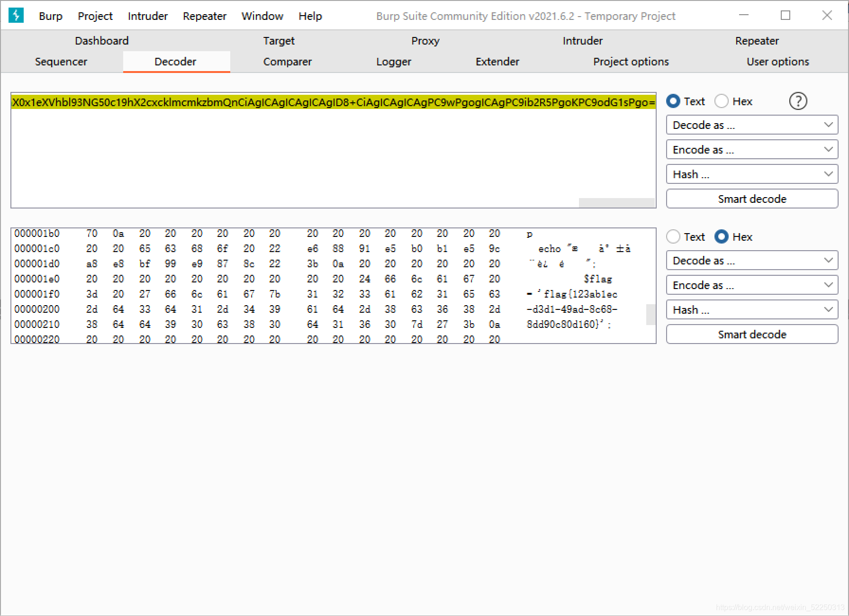Click the Burp Suite logo icon
Image resolution: width=849 pixels, height=616 pixels.
tap(16, 16)
